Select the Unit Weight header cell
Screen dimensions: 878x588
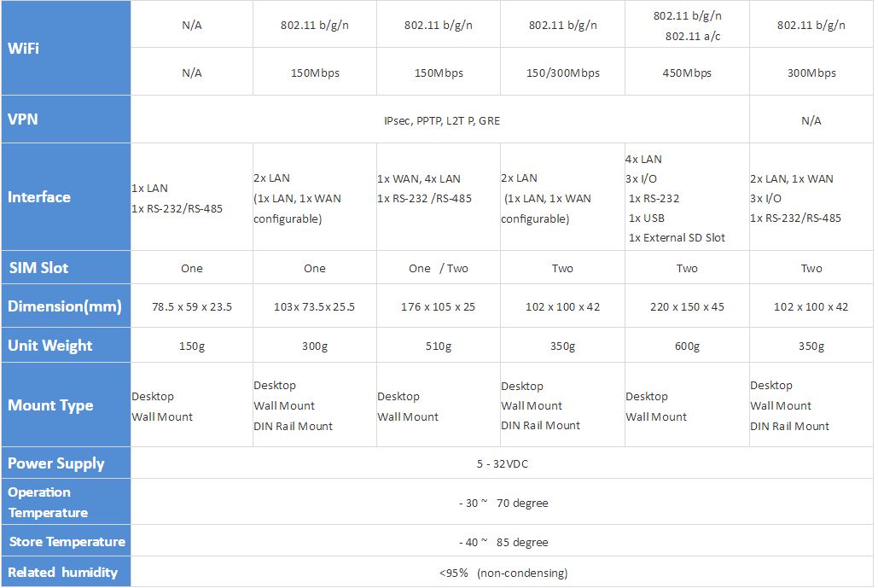tap(66, 345)
